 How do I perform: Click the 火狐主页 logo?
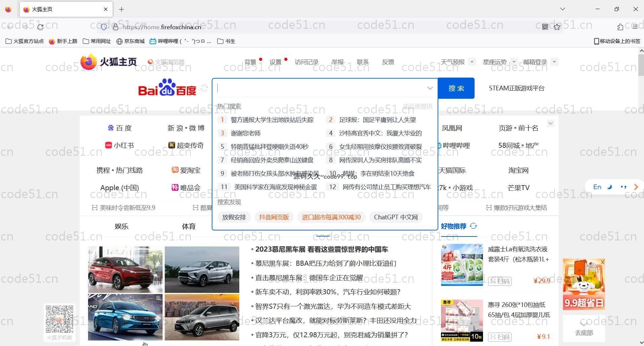[x=109, y=61]
